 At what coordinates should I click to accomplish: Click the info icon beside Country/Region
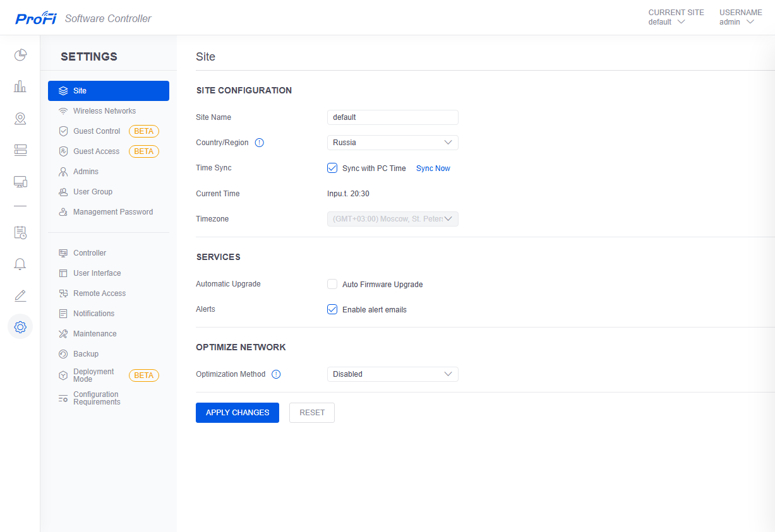click(259, 143)
